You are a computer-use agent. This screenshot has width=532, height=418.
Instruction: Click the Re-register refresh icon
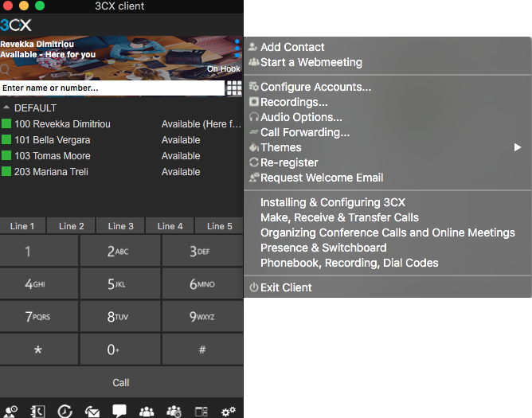coord(254,162)
